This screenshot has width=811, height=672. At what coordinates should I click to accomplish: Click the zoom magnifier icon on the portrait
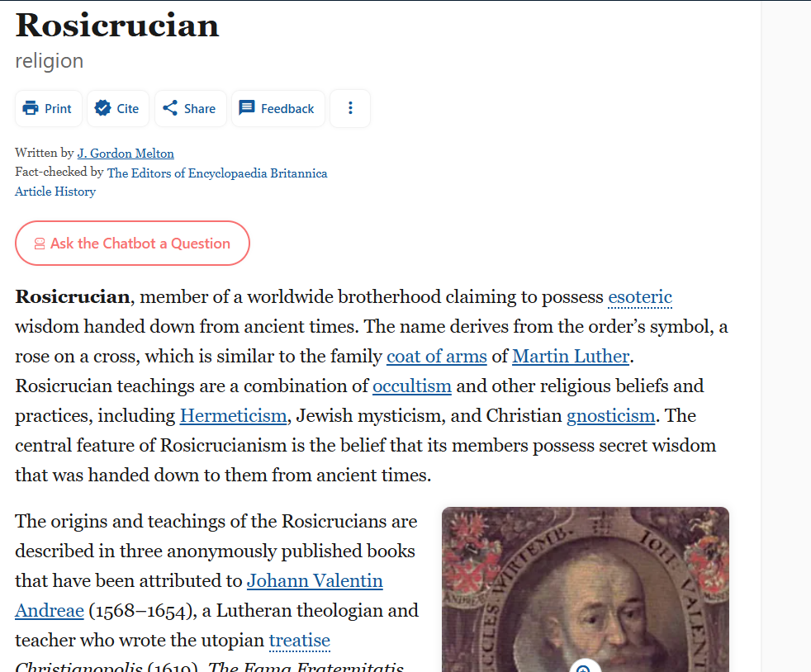585,667
